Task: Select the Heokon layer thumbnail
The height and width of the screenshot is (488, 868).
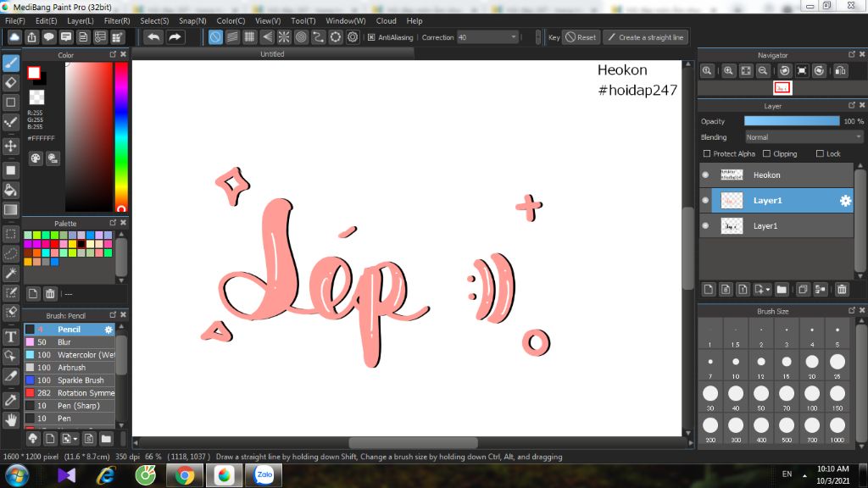Action: coord(732,175)
